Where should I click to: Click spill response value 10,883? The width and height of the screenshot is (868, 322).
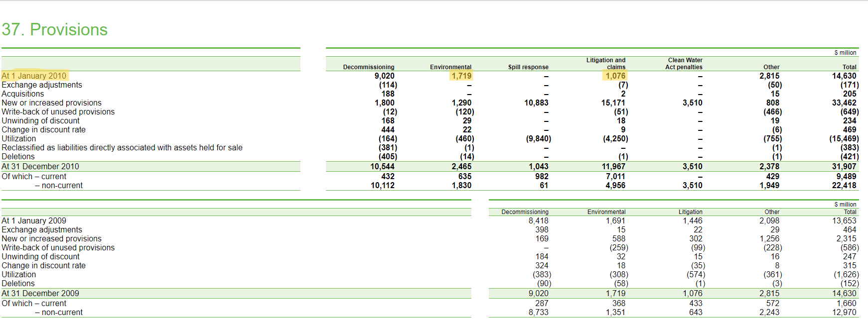536,103
